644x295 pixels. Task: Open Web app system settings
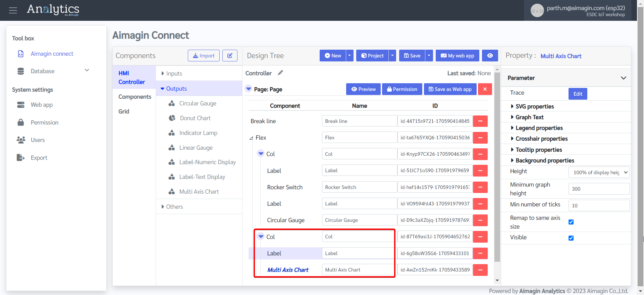(x=42, y=105)
